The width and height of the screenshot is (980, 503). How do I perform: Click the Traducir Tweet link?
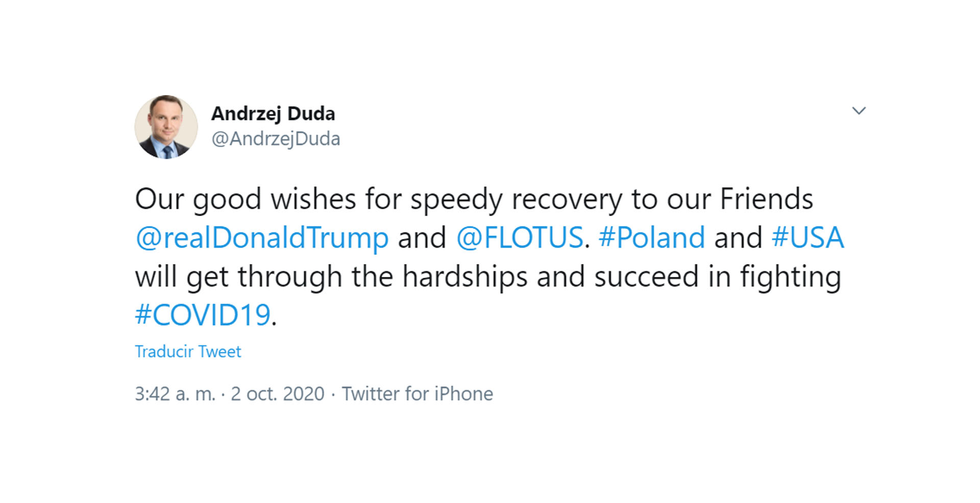pyautogui.click(x=188, y=352)
